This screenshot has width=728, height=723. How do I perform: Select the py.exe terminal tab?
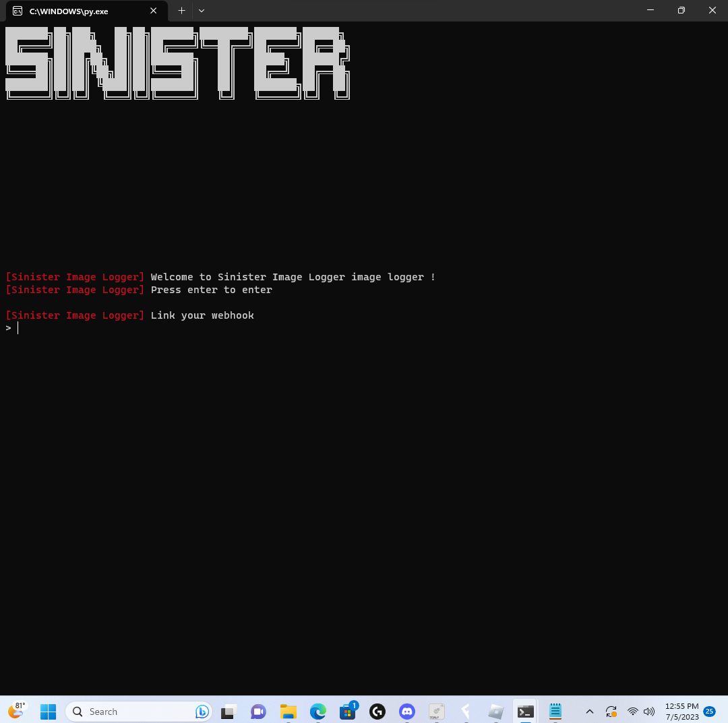81,11
